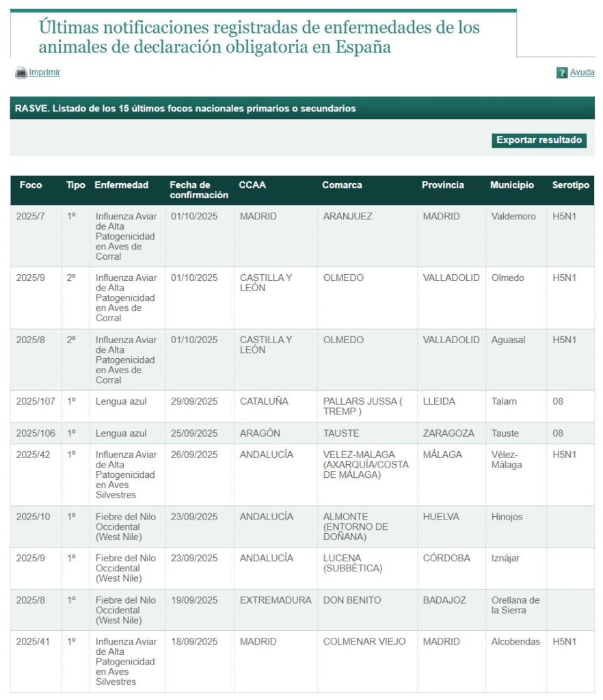Click the Fecha de confirmación column header
This screenshot has height=700, width=603.
tap(198, 190)
